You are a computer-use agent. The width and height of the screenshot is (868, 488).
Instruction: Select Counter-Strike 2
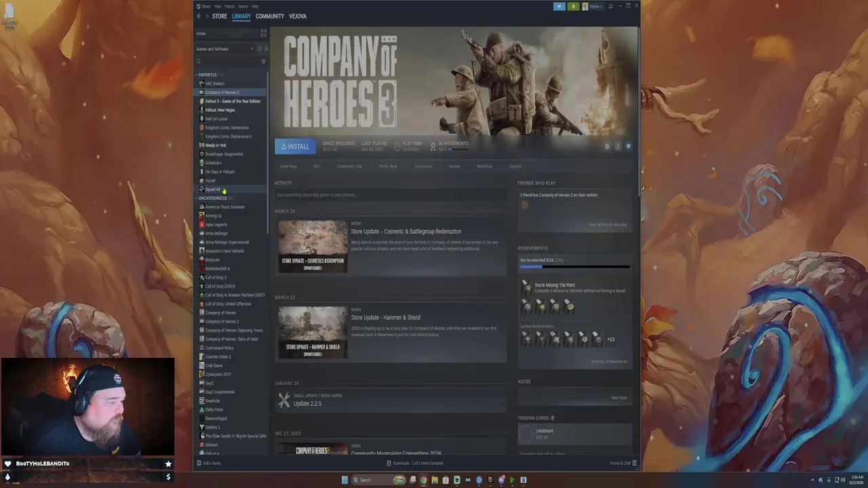coord(218,357)
